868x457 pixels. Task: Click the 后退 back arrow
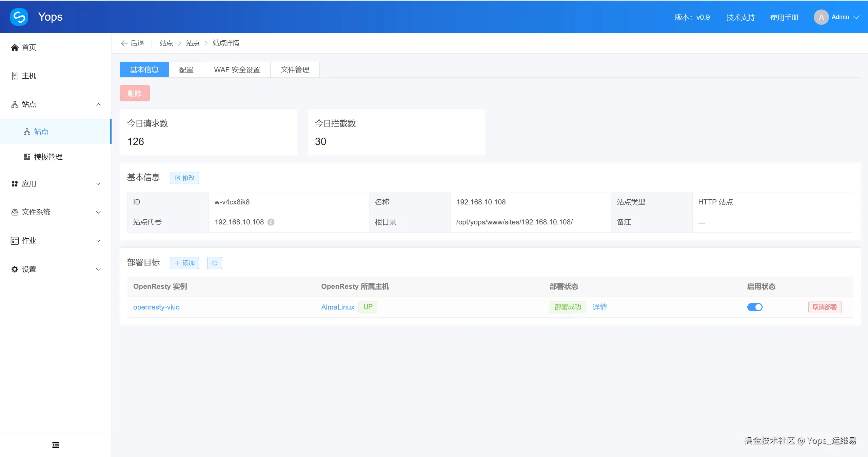click(124, 43)
